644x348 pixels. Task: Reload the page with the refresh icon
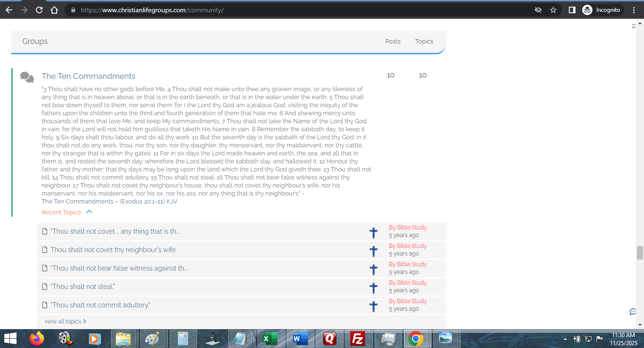[39, 10]
